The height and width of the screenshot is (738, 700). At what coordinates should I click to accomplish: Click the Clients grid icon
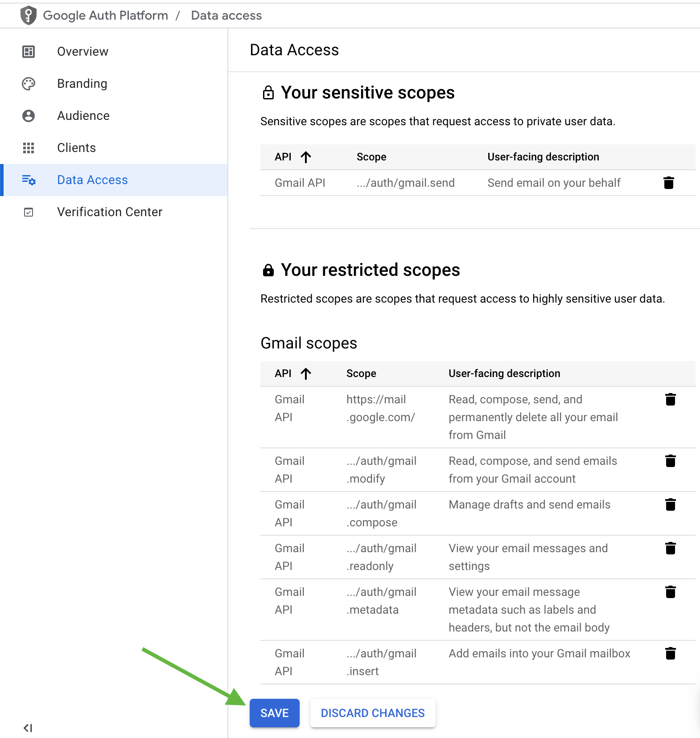(29, 148)
